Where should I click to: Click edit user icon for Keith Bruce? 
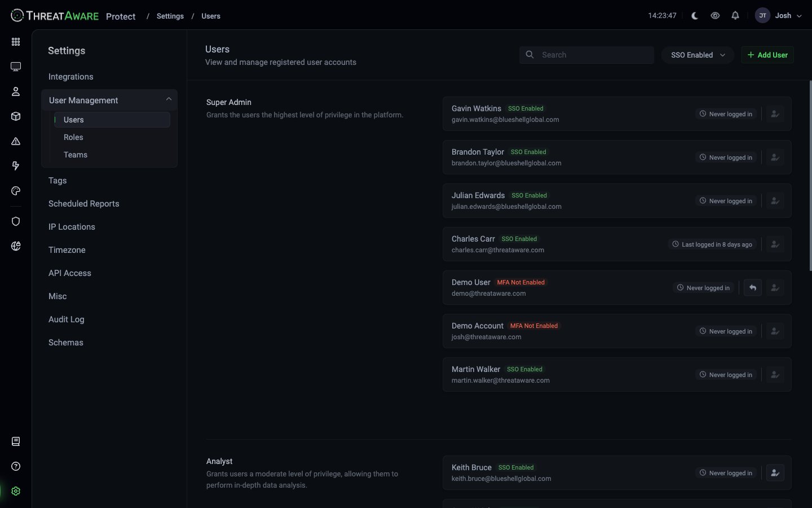(x=775, y=473)
